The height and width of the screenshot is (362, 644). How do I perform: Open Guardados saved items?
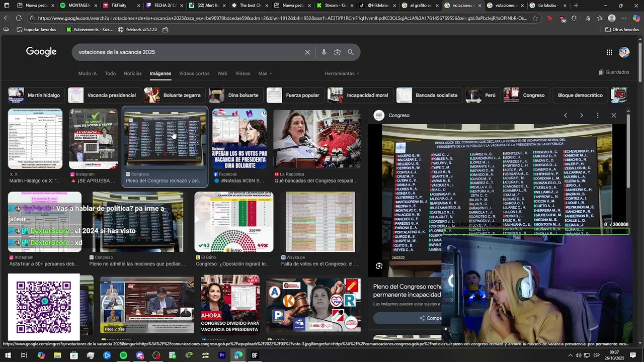click(614, 72)
